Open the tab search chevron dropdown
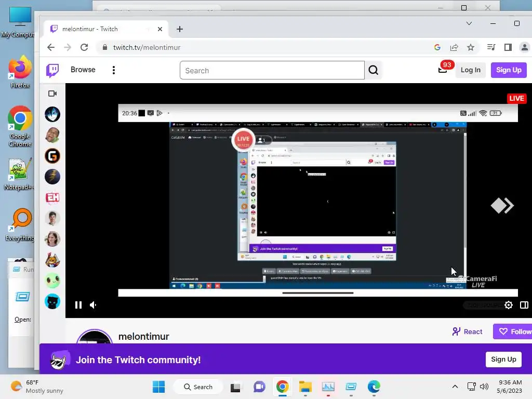The width and height of the screenshot is (532, 399). pos(469,23)
